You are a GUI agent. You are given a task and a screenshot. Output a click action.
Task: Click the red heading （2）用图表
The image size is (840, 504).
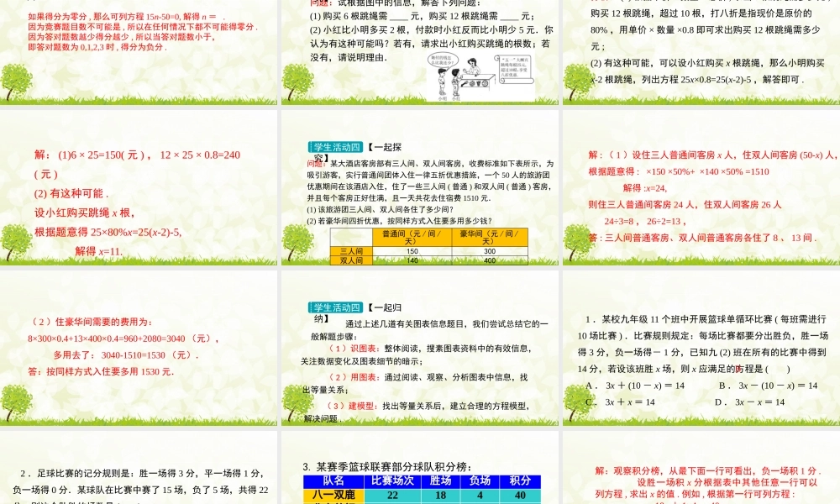pos(355,377)
